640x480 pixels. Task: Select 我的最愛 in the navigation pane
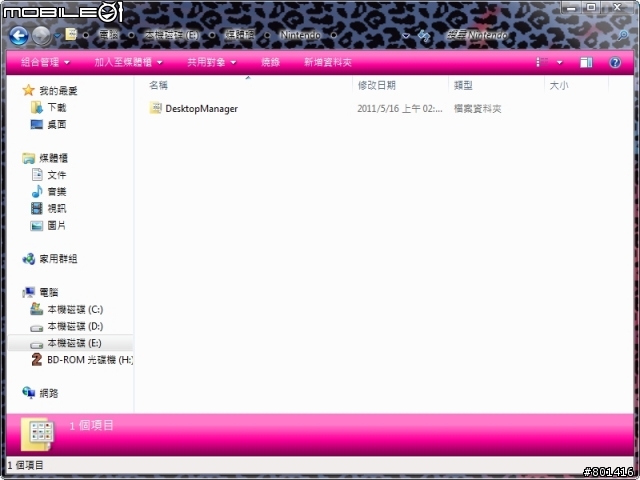[58, 91]
